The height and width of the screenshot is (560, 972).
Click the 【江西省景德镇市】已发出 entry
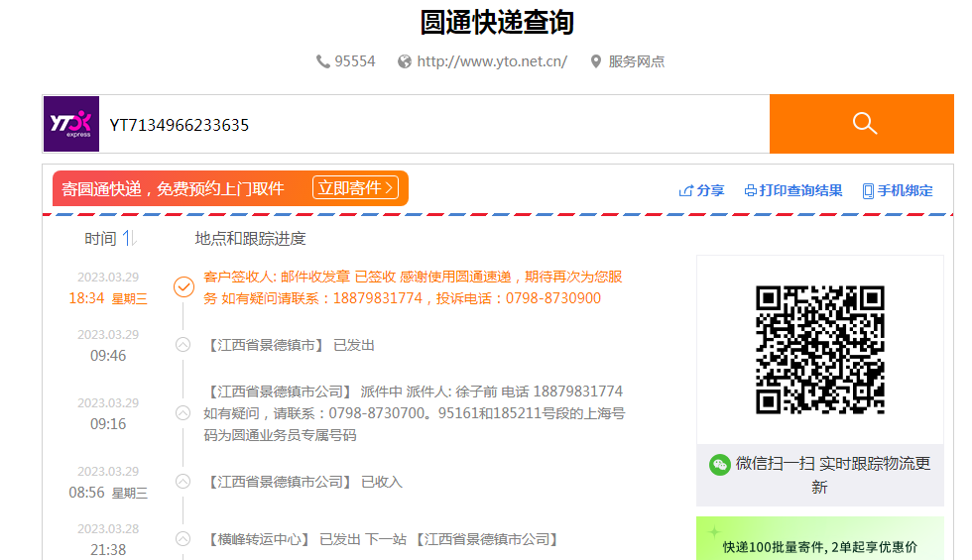(x=289, y=345)
